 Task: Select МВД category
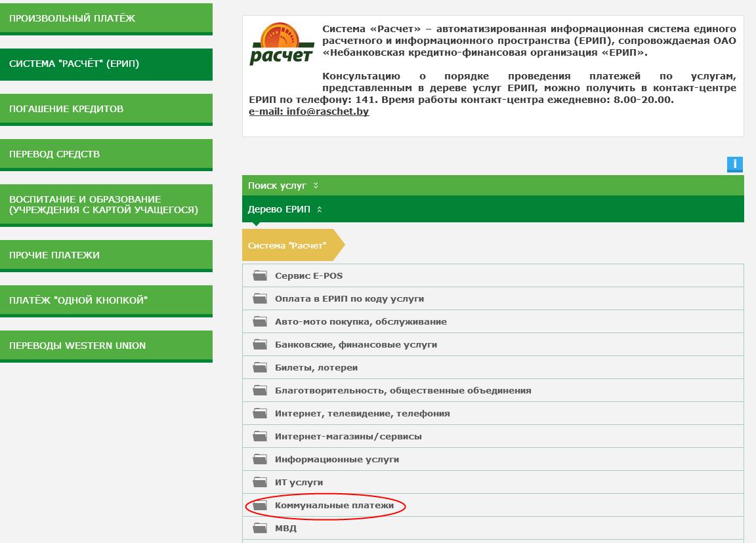click(x=493, y=528)
